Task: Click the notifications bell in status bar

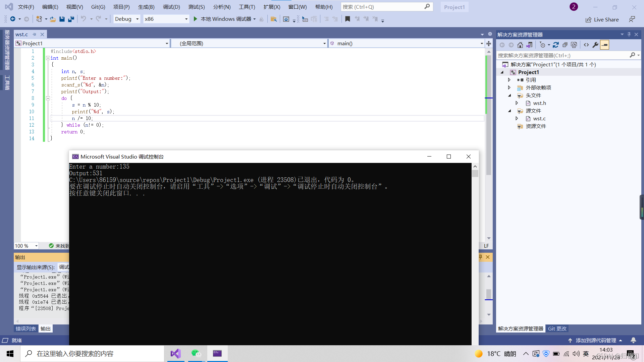Action: click(x=633, y=341)
